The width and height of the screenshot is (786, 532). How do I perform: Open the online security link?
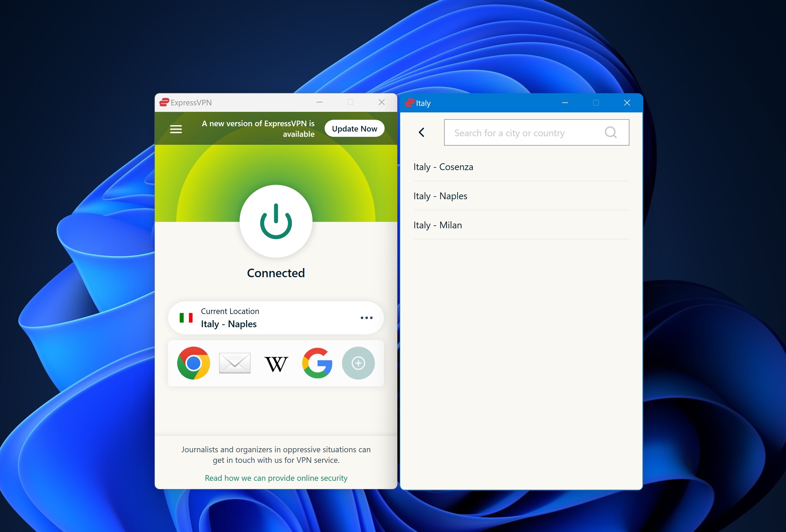tap(276, 478)
